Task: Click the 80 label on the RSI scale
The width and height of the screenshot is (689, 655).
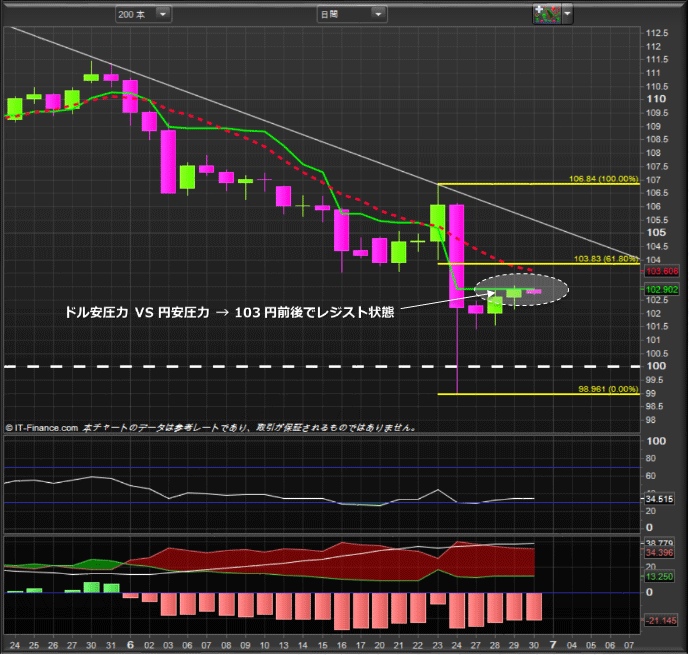Action: [652, 458]
